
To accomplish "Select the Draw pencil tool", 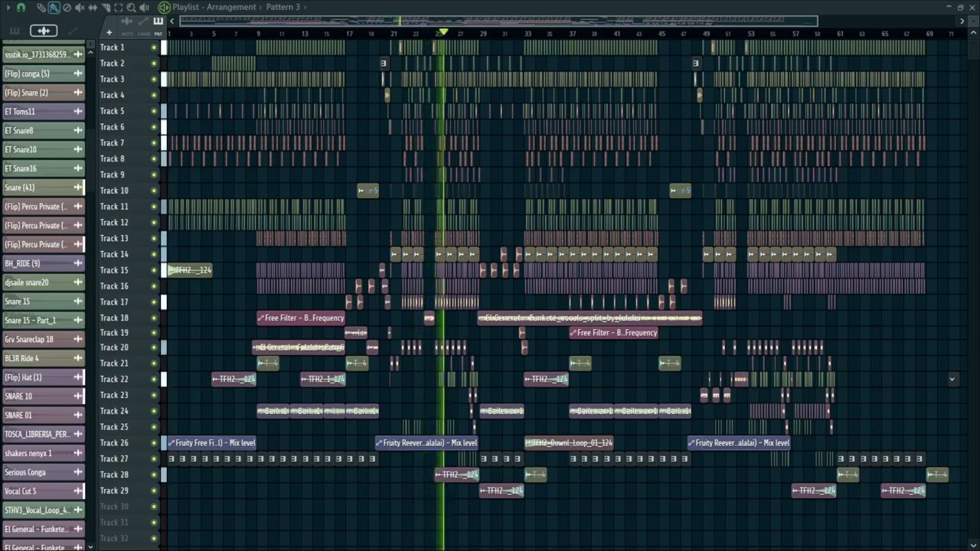I will tap(41, 7).
